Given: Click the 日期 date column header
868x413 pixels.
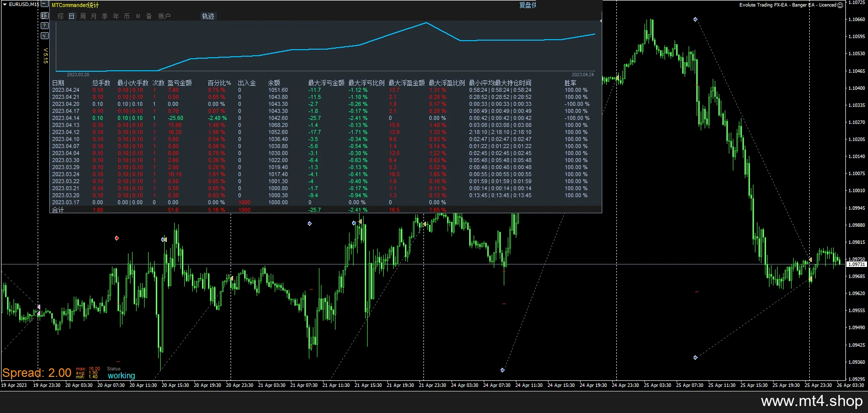Looking at the screenshot, I should point(58,83).
